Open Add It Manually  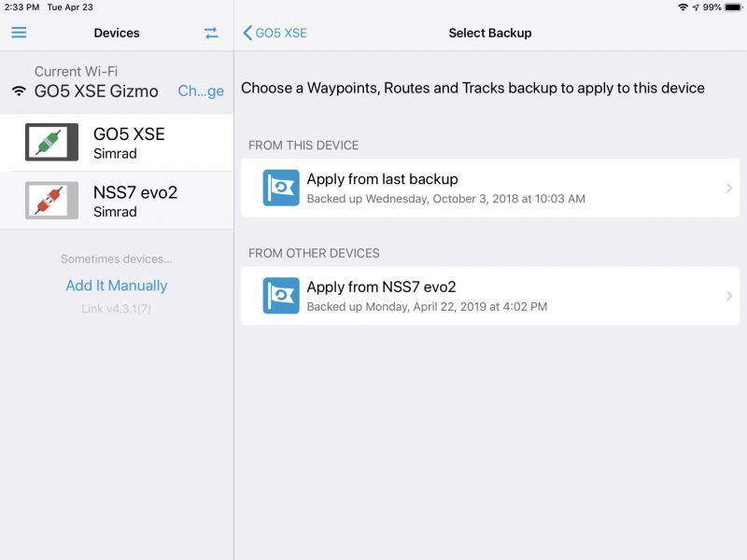(116, 285)
